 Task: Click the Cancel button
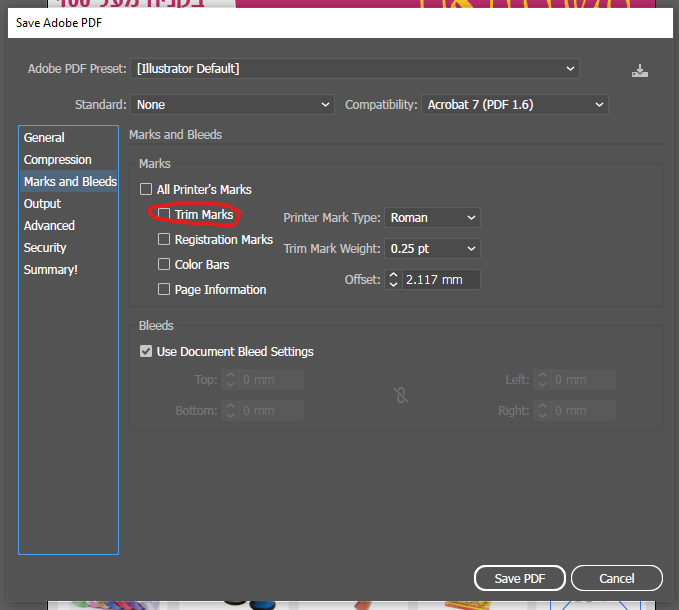tap(617, 578)
